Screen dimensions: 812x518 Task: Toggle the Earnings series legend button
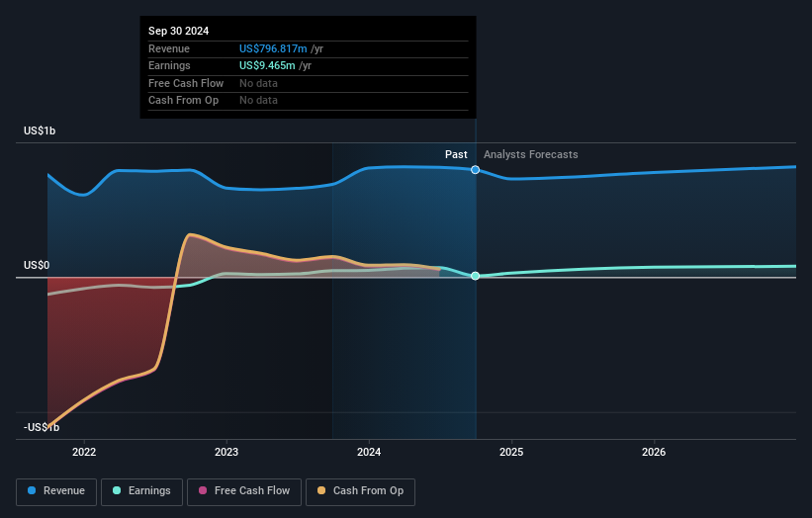[x=141, y=491]
